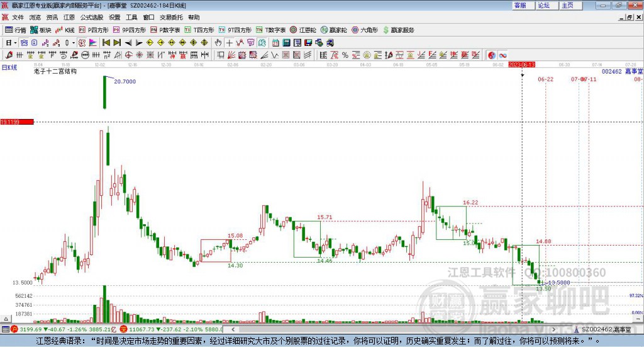644x347 pixels.
Task: Expand the candlestick style dropdown arrow
Action: tap(73, 43)
